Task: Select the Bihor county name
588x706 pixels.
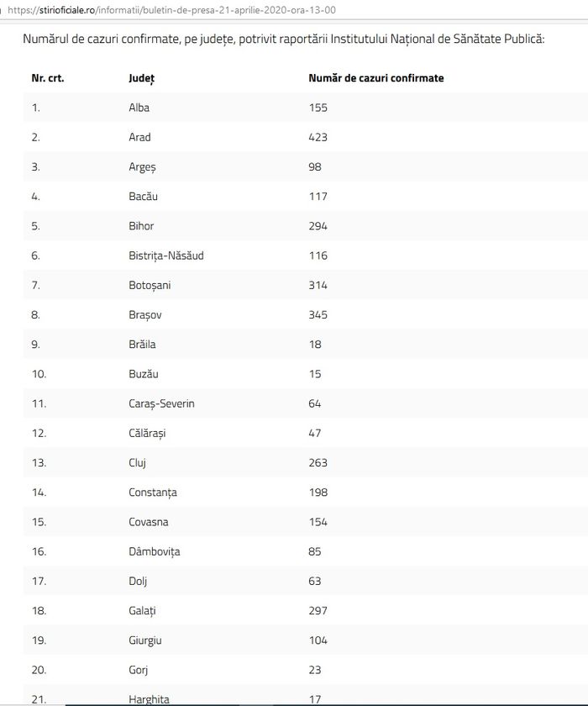Action: (141, 226)
